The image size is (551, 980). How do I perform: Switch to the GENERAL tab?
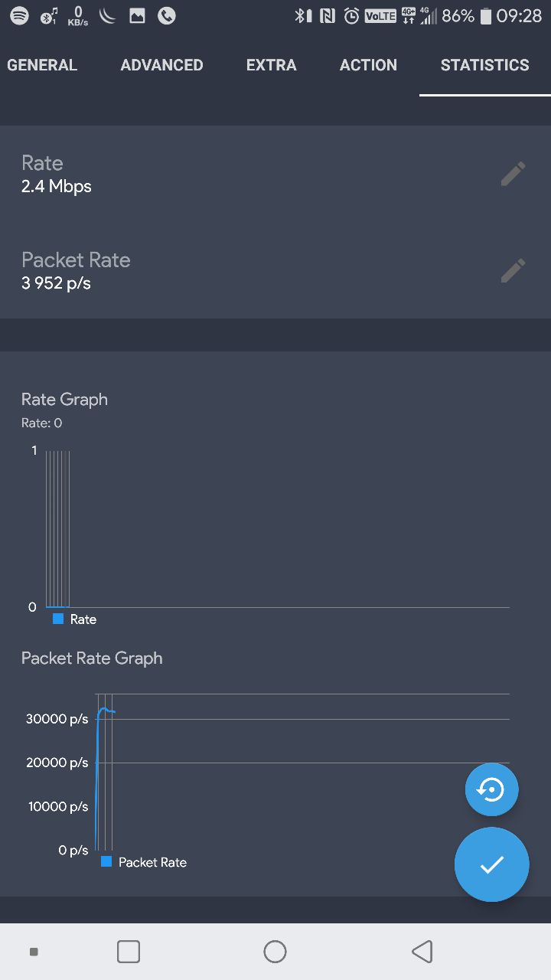tap(42, 65)
